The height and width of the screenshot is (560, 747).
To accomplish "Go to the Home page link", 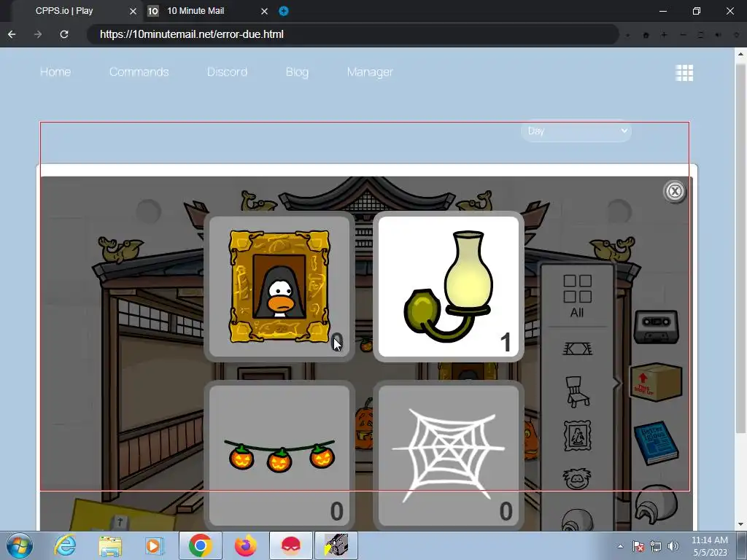I will pyautogui.click(x=55, y=72).
